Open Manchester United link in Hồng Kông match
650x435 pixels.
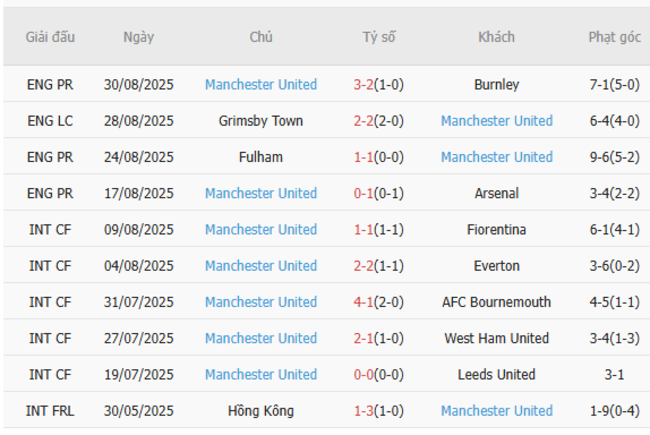tap(496, 410)
